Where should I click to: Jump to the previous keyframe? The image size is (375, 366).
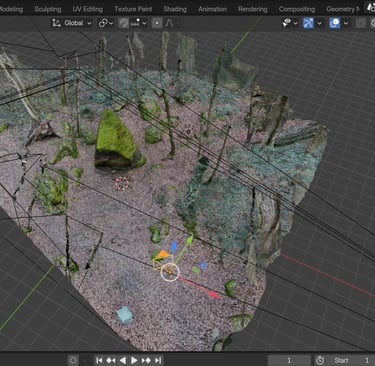tap(111, 360)
